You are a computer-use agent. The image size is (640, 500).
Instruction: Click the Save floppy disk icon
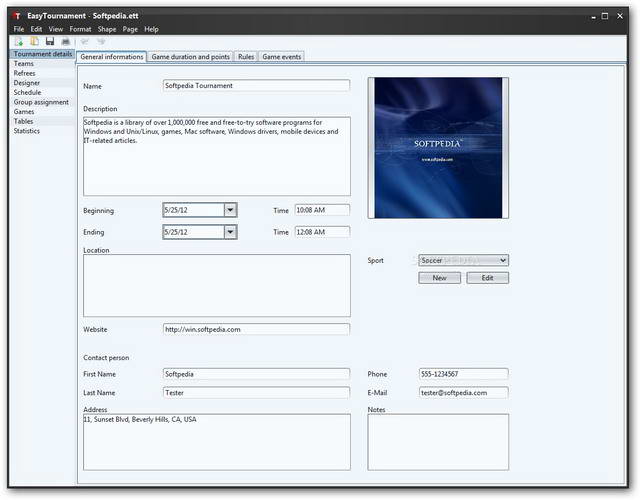tap(50, 42)
